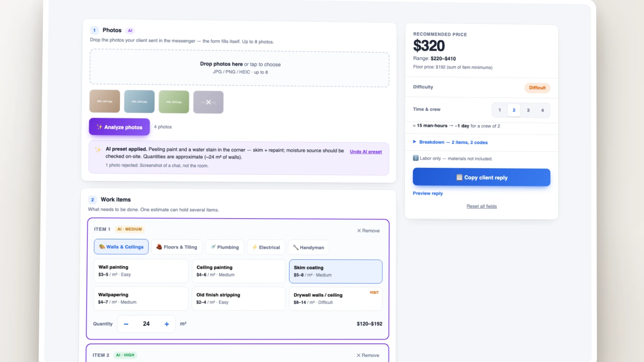The height and width of the screenshot is (362, 644).
Task: Expand the Breakdown disclosure triangle
Action: (x=415, y=142)
